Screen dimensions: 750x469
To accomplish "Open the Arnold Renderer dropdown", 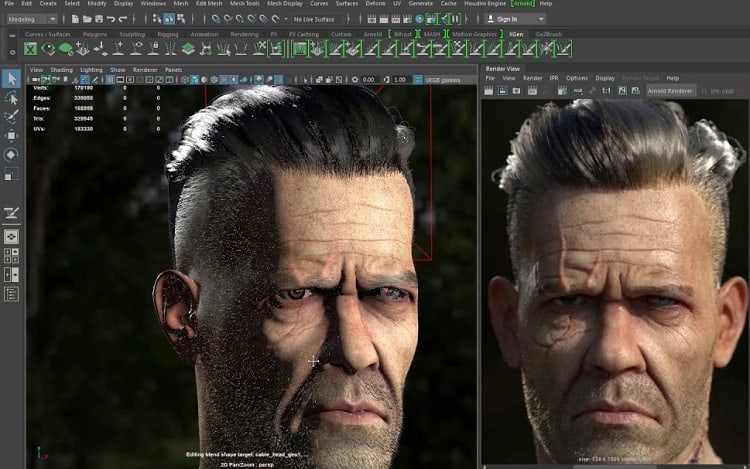I will coord(670,90).
